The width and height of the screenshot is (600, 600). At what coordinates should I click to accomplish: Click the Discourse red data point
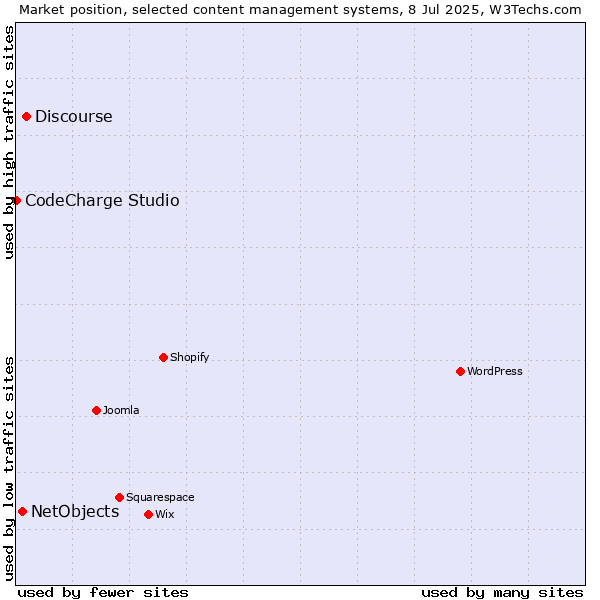coord(26,116)
